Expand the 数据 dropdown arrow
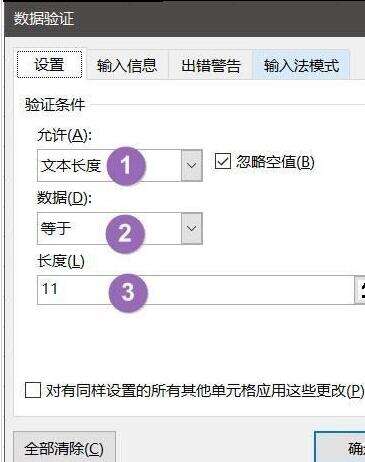This screenshot has width=365, height=462. tap(192, 229)
